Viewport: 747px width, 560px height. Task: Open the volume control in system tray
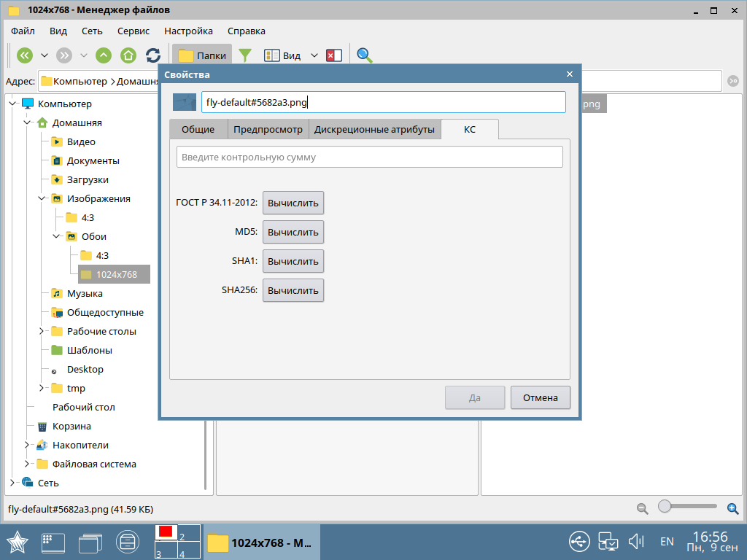[x=635, y=541]
